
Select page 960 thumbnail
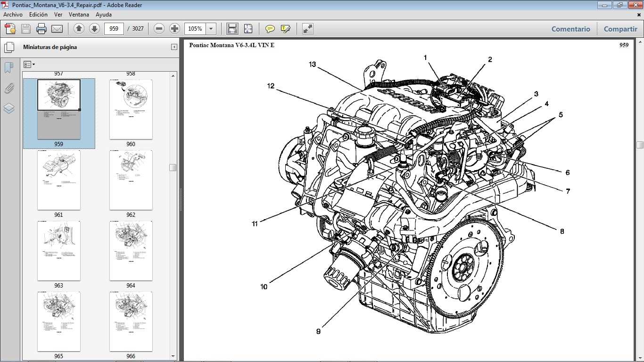click(x=131, y=109)
